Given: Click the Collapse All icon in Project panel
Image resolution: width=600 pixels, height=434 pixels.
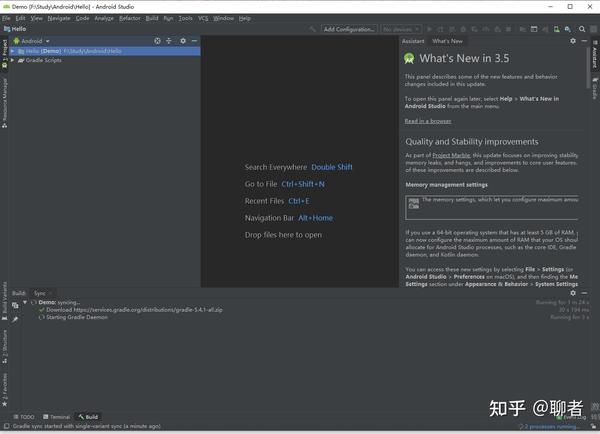Looking at the screenshot, I should pos(169,41).
